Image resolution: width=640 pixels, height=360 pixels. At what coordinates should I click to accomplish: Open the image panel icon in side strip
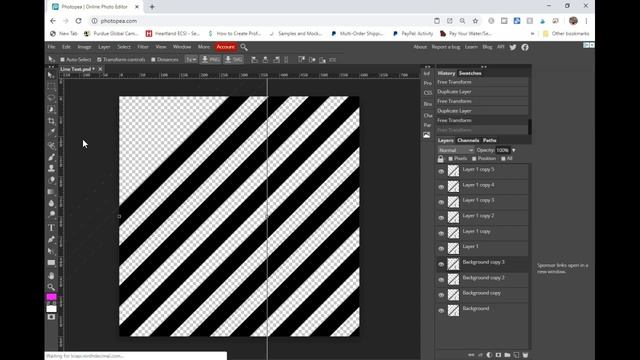click(x=427, y=135)
